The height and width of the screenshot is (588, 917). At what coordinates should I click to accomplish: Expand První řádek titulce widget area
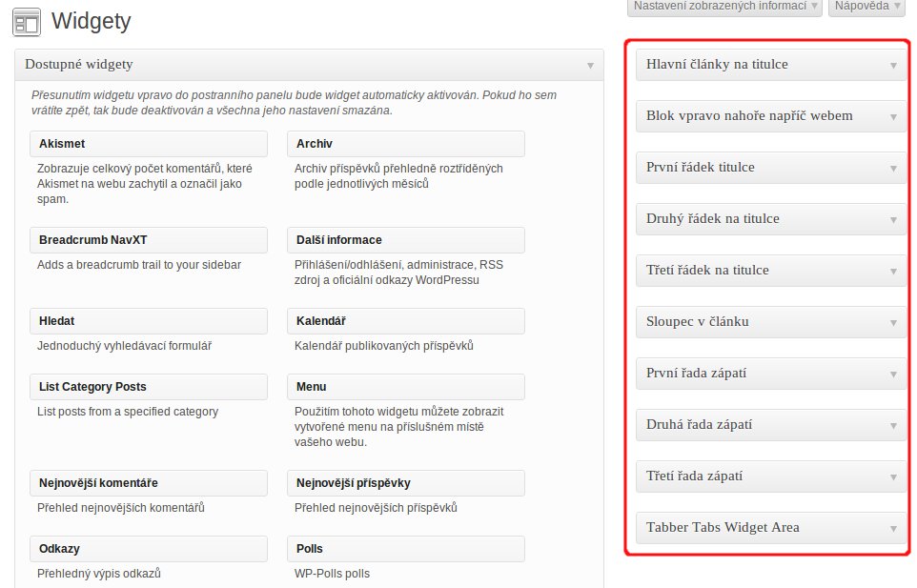(x=893, y=169)
